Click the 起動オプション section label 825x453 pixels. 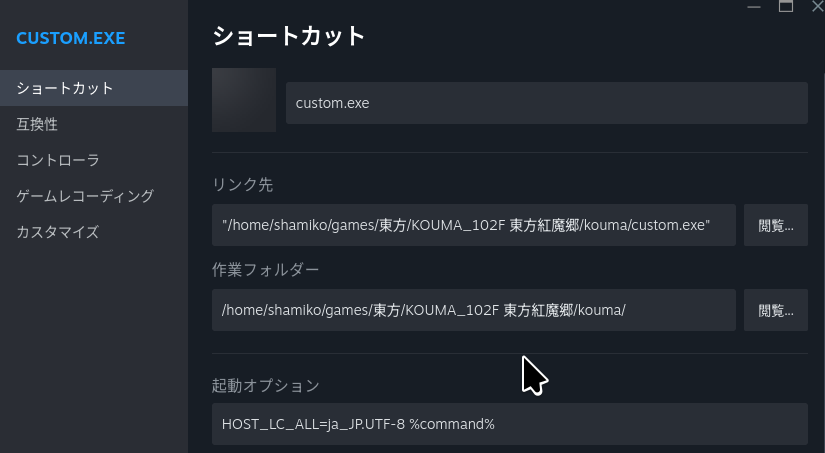(x=265, y=385)
